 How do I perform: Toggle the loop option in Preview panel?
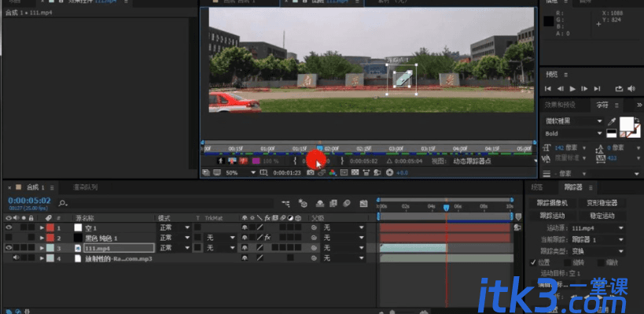619,89
